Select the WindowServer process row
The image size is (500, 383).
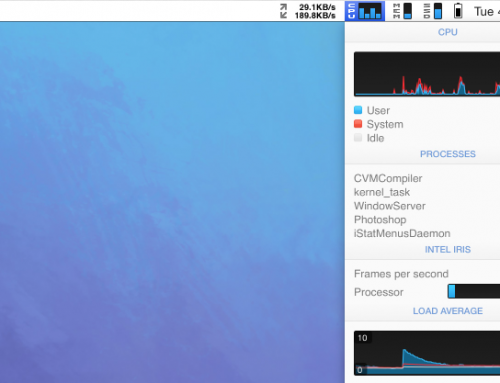422,206
